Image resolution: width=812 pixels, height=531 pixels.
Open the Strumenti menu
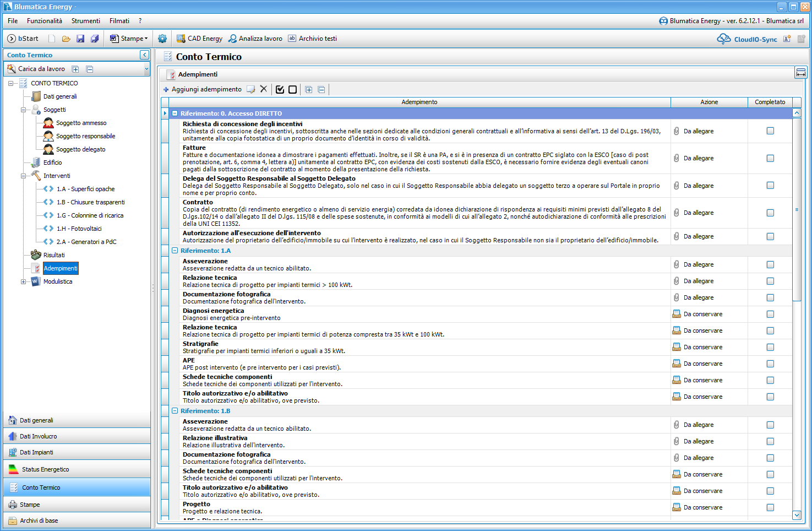click(x=85, y=21)
